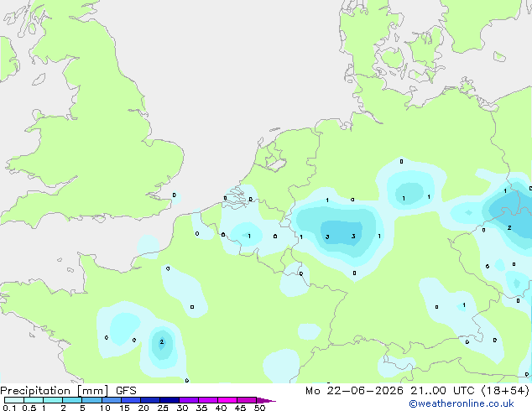Select the 25–30 mm dark blue legend swatch
The height and width of the screenshot is (411, 532).
pyautogui.click(x=170, y=400)
